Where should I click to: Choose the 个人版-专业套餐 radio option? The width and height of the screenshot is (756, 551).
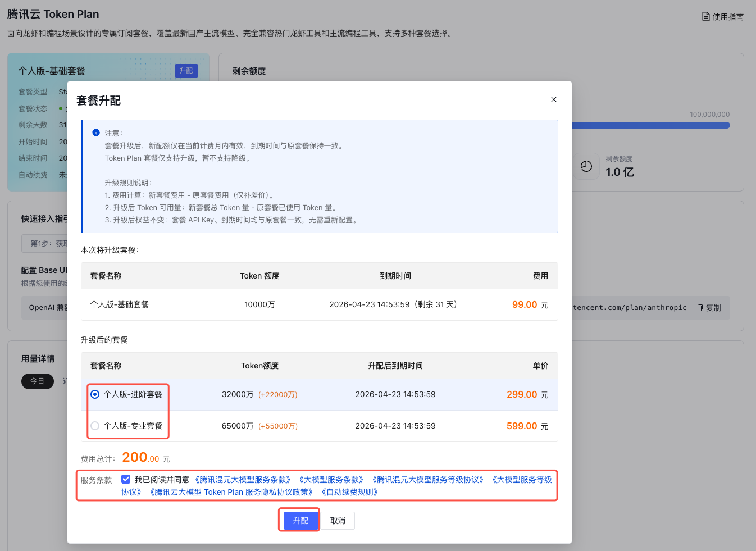(95, 426)
